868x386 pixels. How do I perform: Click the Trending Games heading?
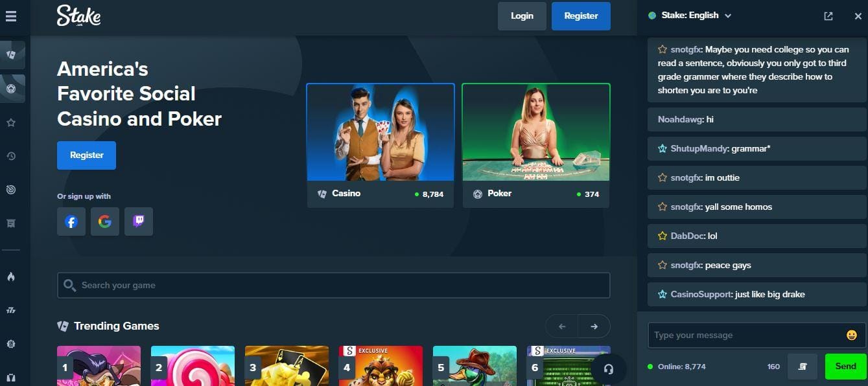(116, 326)
